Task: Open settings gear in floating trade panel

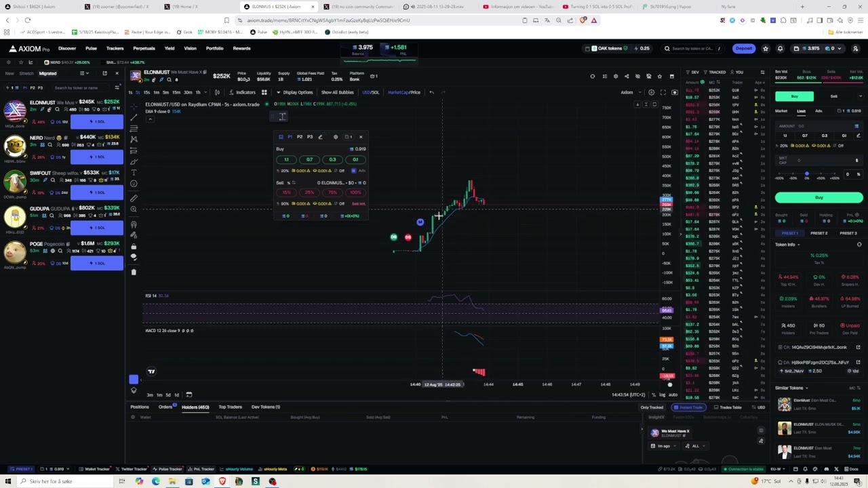Action: [x=335, y=137]
